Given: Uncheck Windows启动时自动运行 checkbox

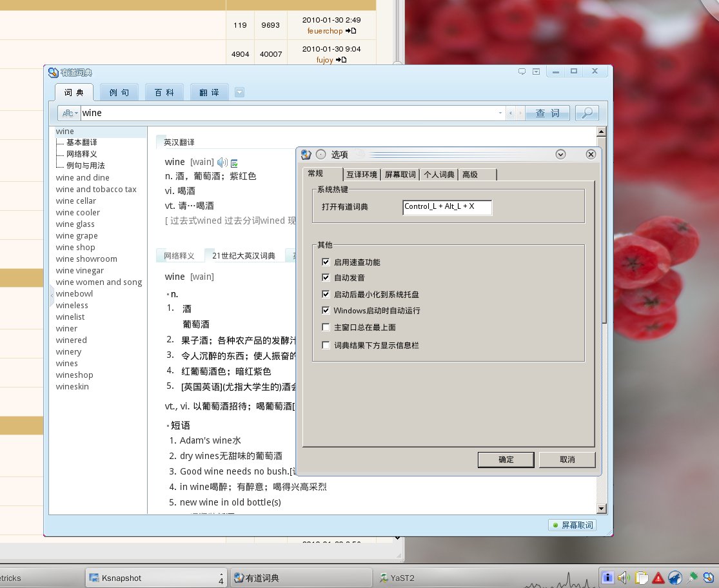Looking at the screenshot, I should click(326, 310).
